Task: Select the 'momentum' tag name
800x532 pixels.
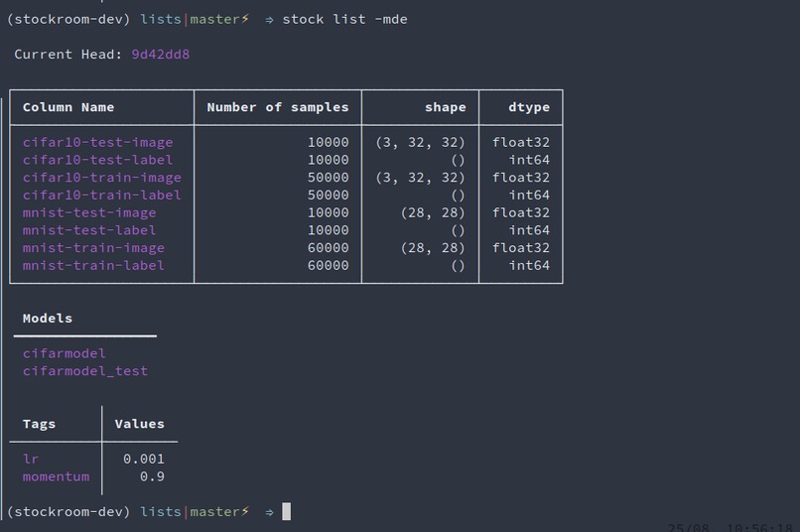Action: tap(57, 476)
